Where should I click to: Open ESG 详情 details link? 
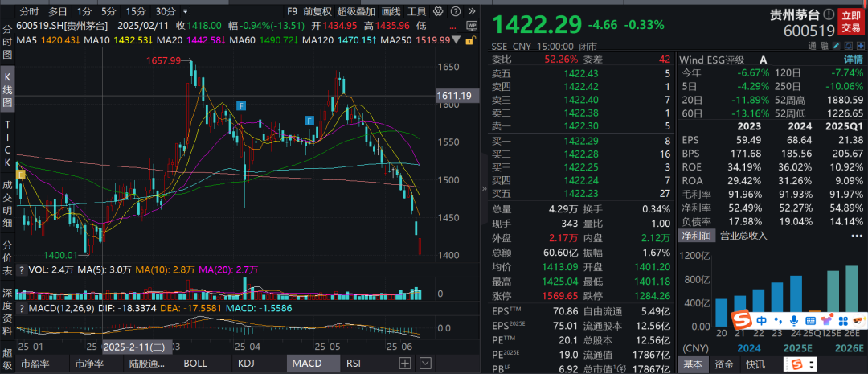(x=853, y=60)
